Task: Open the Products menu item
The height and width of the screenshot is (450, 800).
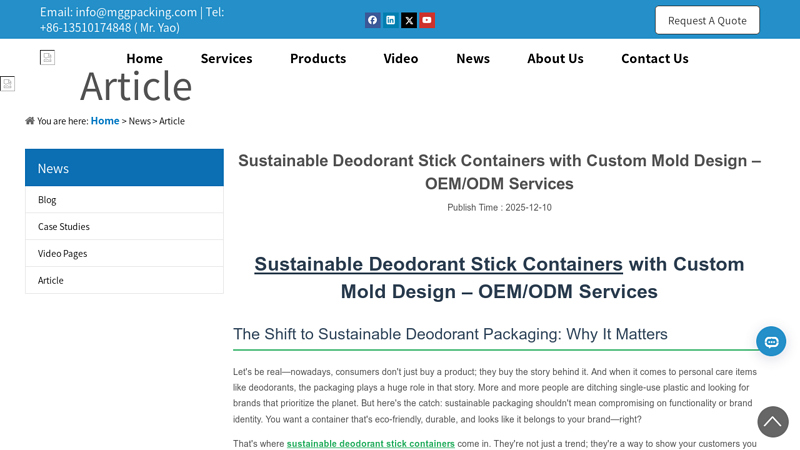Action: point(318,59)
